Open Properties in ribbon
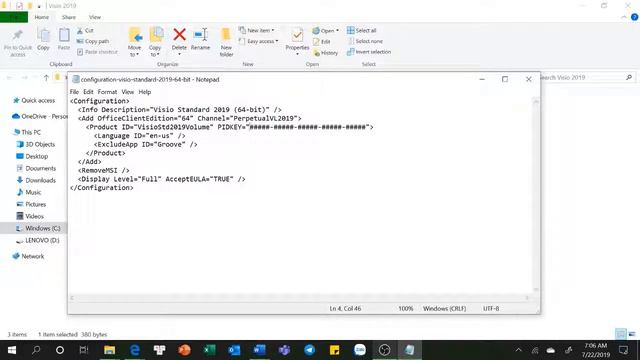640x360 pixels. 297,41
